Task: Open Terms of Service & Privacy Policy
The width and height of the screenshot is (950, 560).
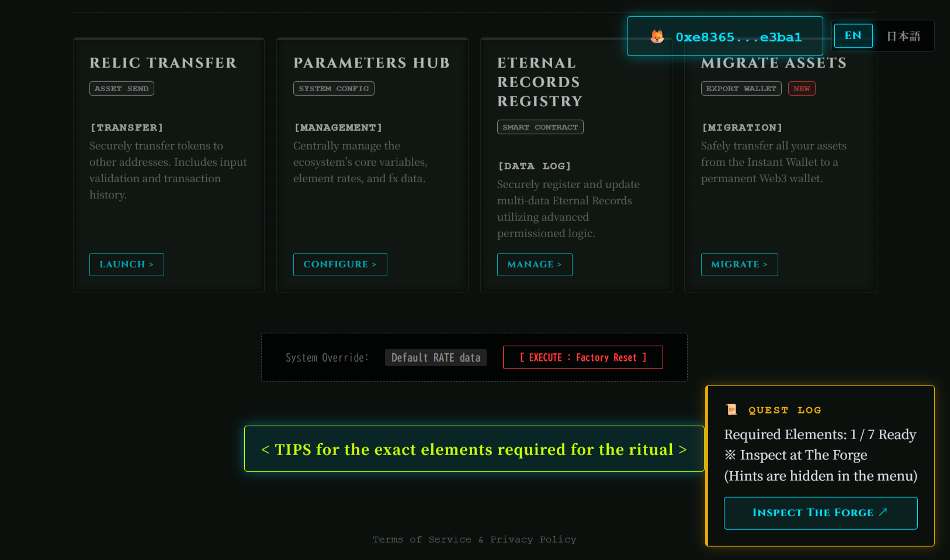Action: (x=474, y=540)
